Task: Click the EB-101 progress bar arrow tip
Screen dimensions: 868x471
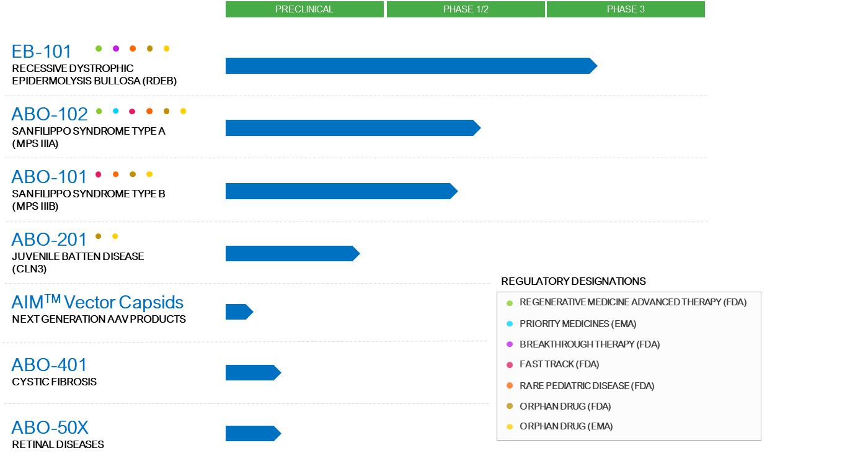Action: 592,66
